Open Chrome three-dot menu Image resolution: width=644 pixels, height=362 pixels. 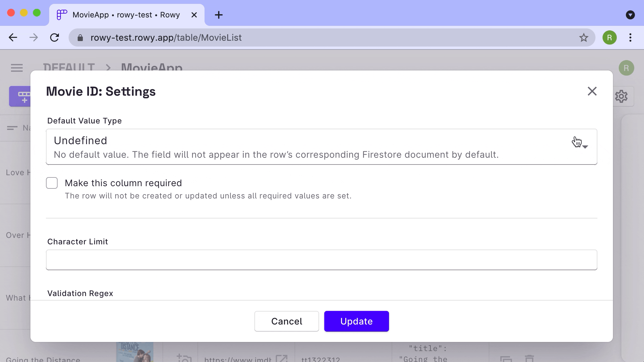(x=630, y=37)
